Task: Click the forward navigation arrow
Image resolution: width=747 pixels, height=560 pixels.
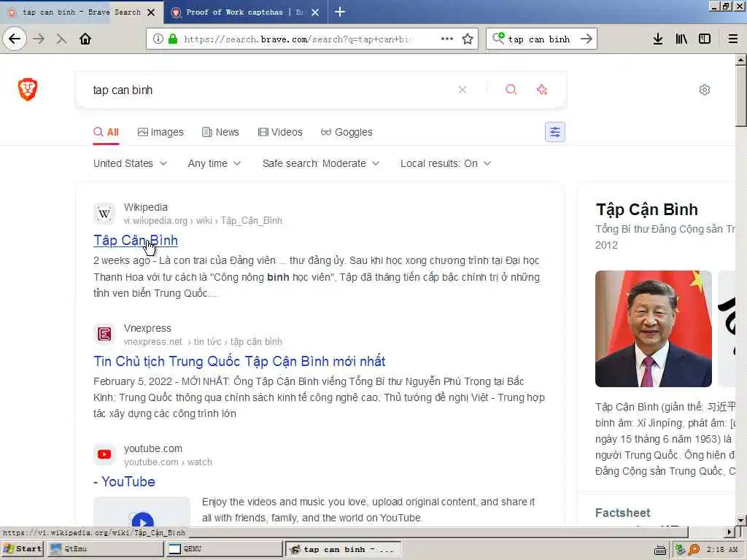Action: click(x=39, y=39)
